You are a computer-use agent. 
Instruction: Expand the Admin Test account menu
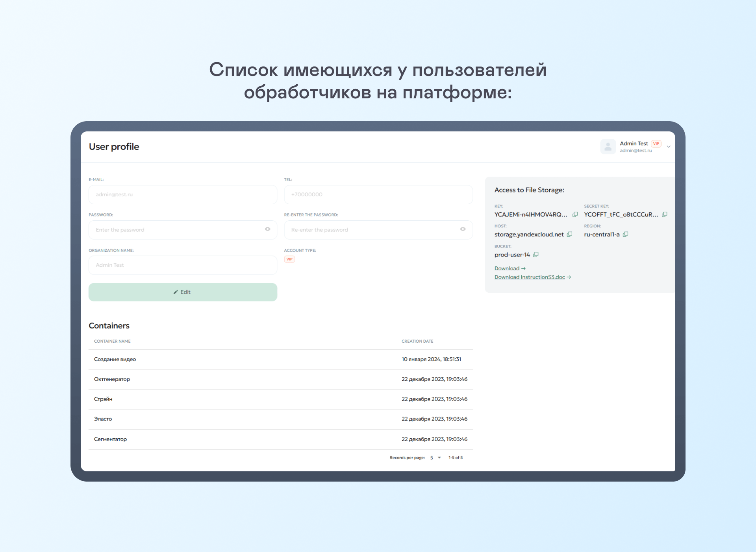click(669, 147)
